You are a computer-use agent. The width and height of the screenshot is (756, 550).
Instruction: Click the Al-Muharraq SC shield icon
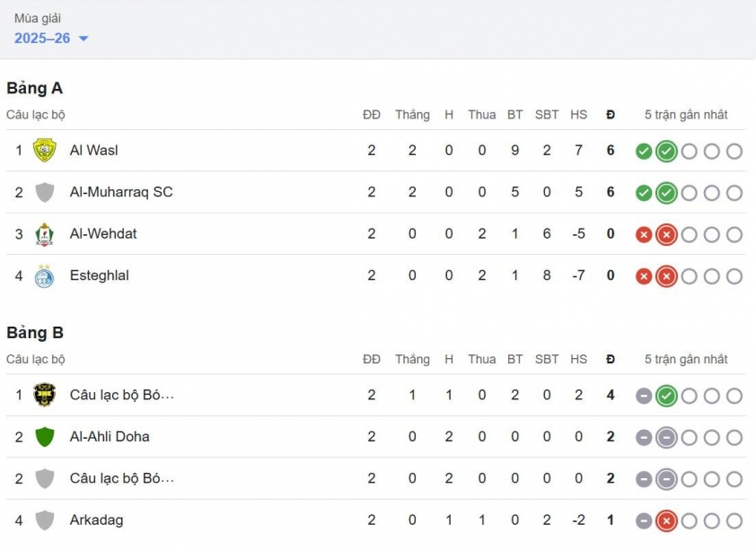click(44, 192)
